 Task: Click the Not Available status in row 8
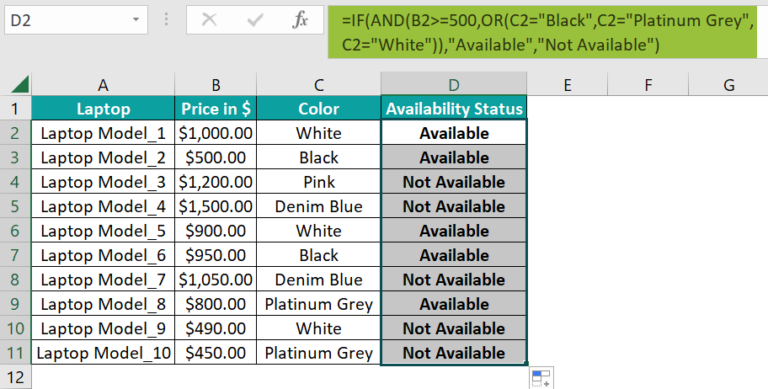(x=454, y=280)
